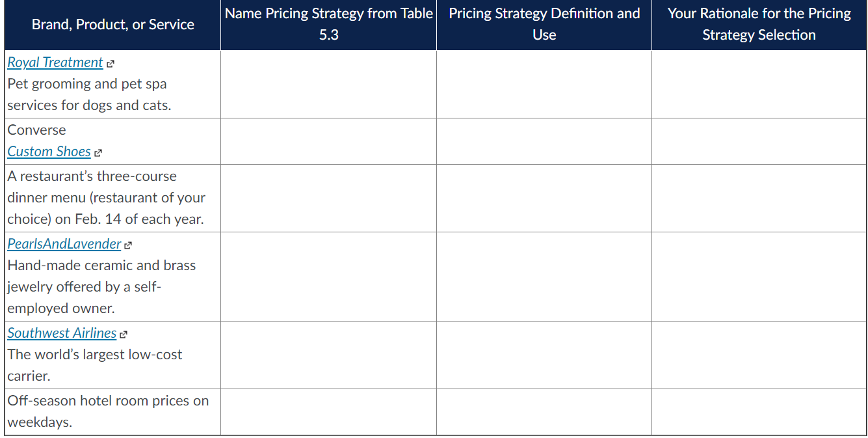Click external-link icon beside Custom Shoes
Image resolution: width=868 pixels, height=438 pixels.
pyautogui.click(x=98, y=153)
